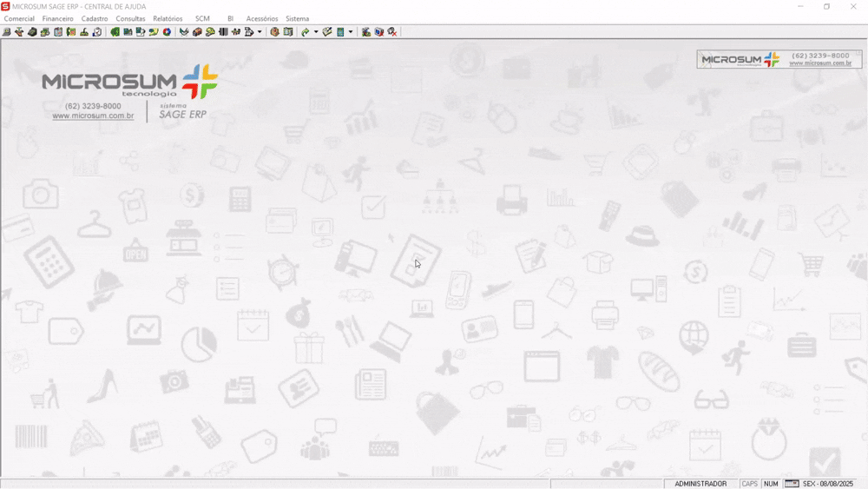
Task: Click the brown package box icon
Action: pos(274,32)
